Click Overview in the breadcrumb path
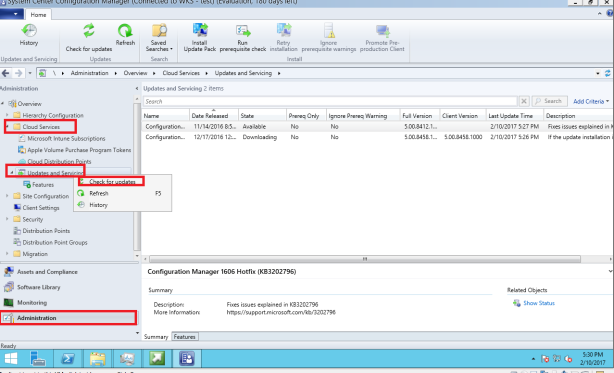The image size is (614, 373). 135,73
